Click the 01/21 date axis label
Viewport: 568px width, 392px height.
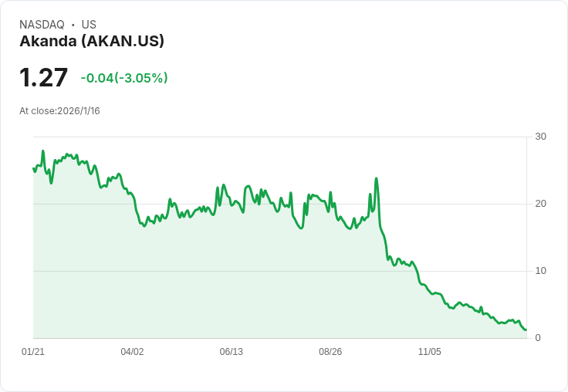[x=33, y=352]
